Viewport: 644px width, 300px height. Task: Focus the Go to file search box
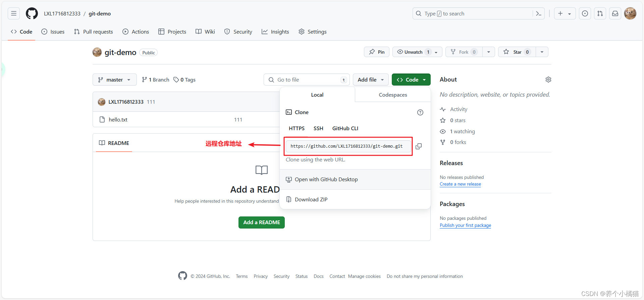click(x=307, y=80)
